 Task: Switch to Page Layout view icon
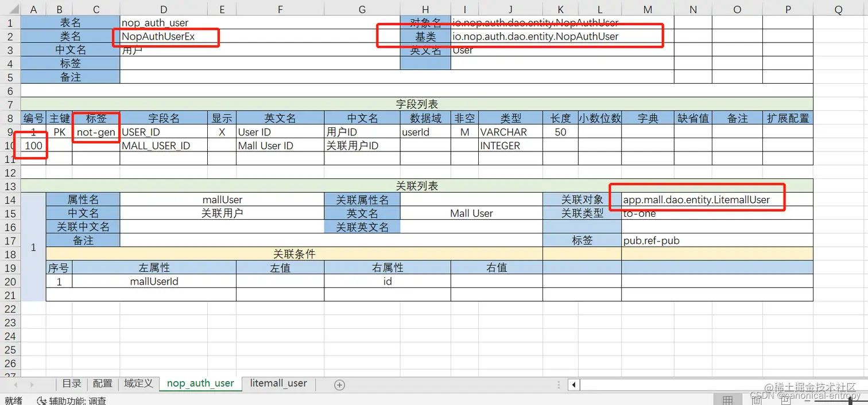(757, 400)
